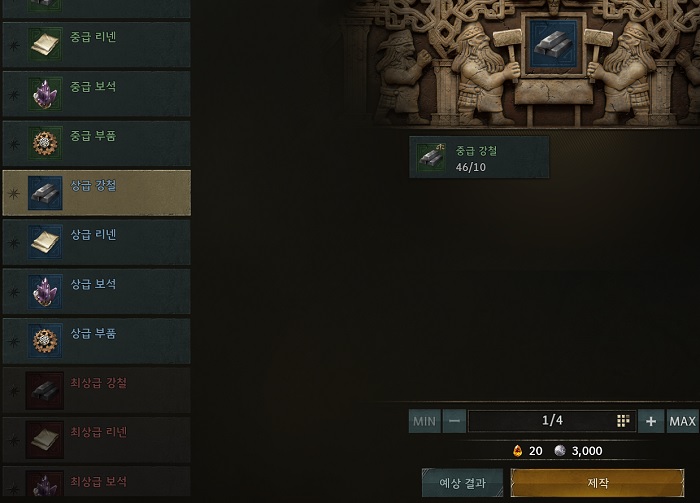The image size is (700, 503).
Task: Click the 예상 결과 button
Action: (x=462, y=482)
